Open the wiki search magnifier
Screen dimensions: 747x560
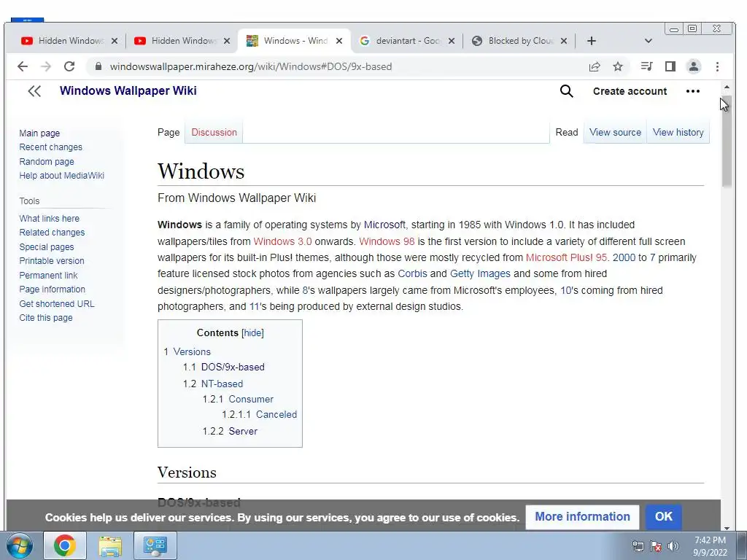[x=566, y=91]
